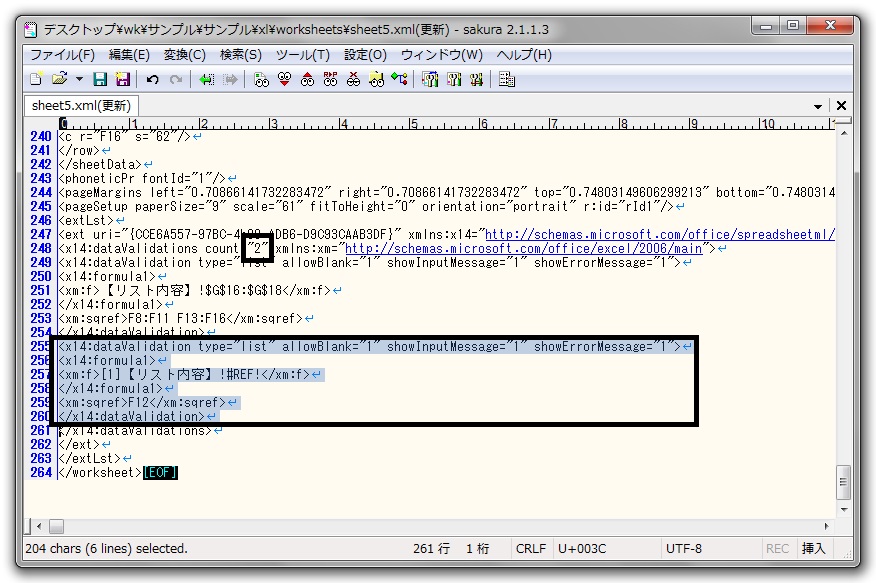Image resolution: width=876 pixels, height=583 pixels.
Task: Open the 変換(C) menu
Action: 184,55
